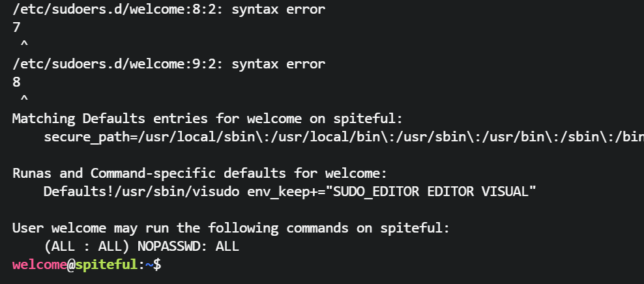Viewport: 644px width, 284px height.
Task: Place cursor after the $ prompt symbol
Action: (162, 265)
